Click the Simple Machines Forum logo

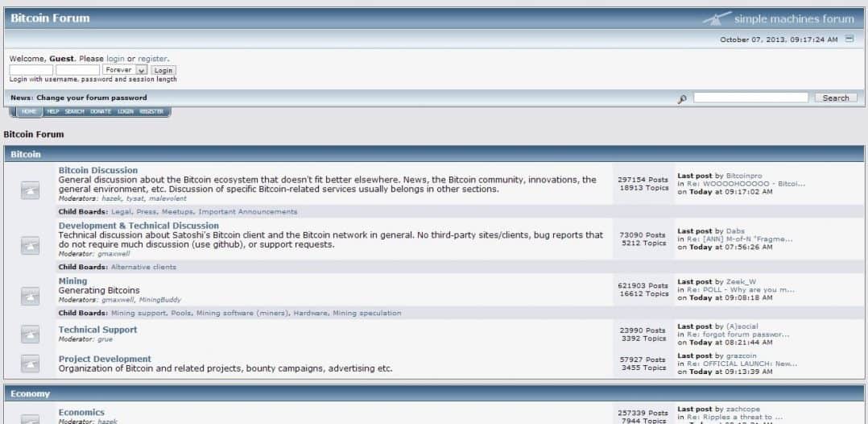click(x=779, y=19)
